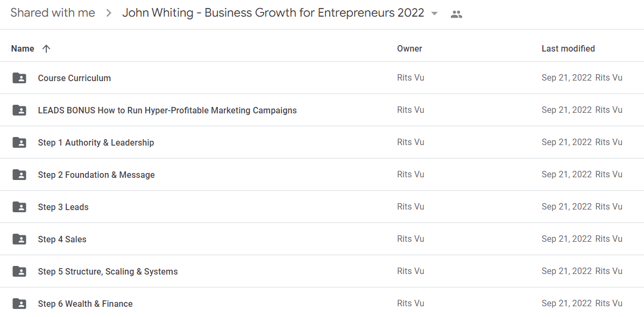The height and width of the screenshot is (317, 644).
Task: Click the Last modified column header
Action: point(568,48)
